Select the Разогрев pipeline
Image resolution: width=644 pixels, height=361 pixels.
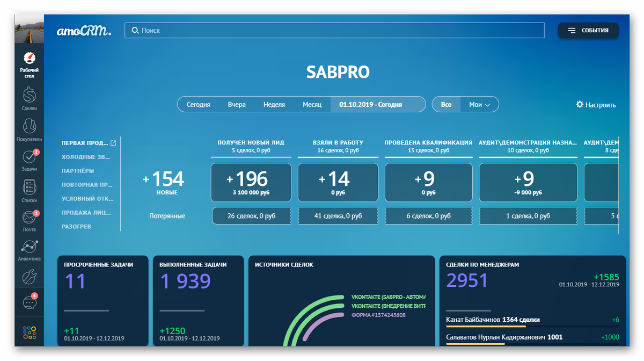coord(77,227)
